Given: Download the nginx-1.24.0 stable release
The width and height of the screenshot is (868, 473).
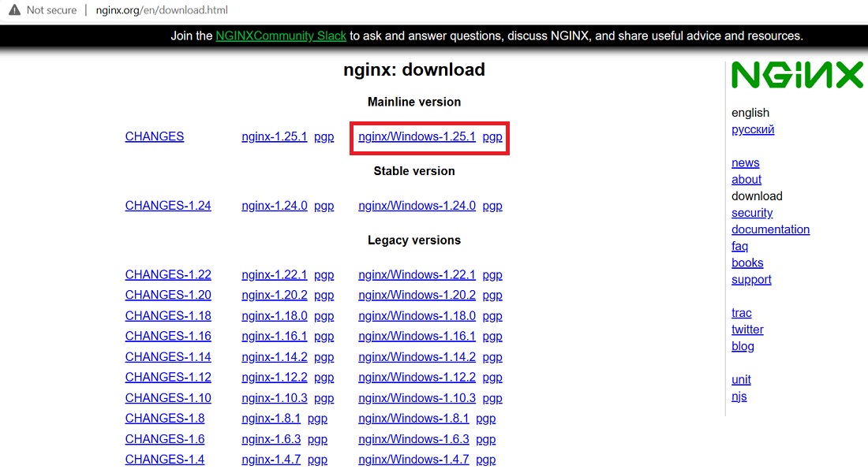Looking at the screenshot, I should pyautogui.click(x=274, y=205).
